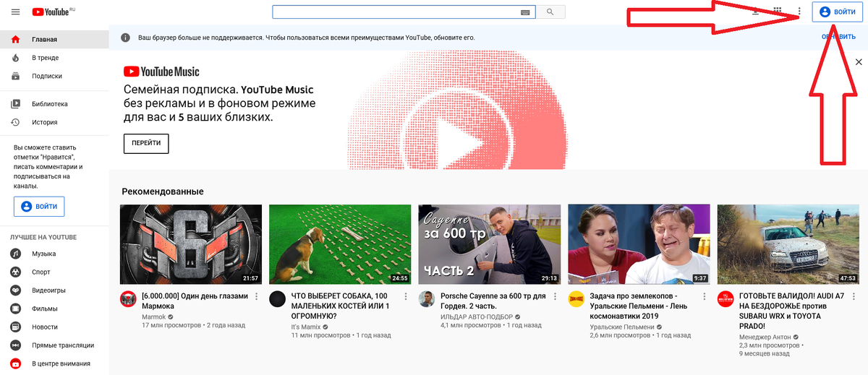
Task: Open title "ЧТО ВЫБЕРЕТ СОБАКА, 100 МАЛЕНЬКИХ КОСТЕЙ"
Action: click(340, 306)
